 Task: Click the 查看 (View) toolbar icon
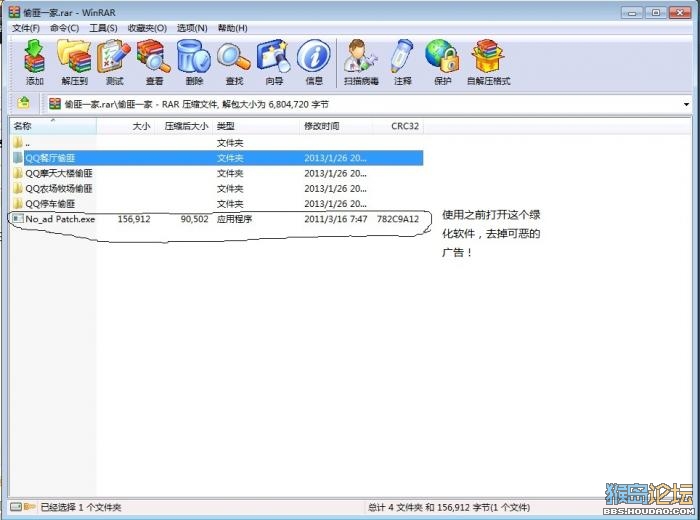click(x=154, y=57)
